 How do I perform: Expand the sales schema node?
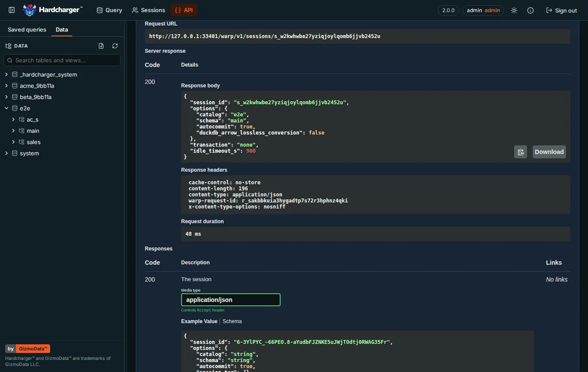pos(13,142)
